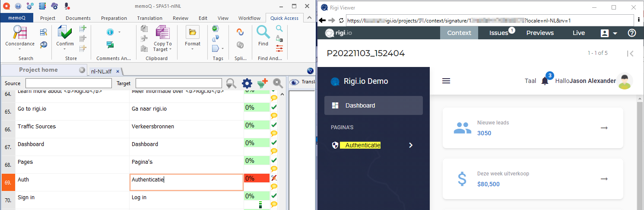Click the green-plus store icon
The height and width of the screenshot is (210, 644).
coord(83,29)
